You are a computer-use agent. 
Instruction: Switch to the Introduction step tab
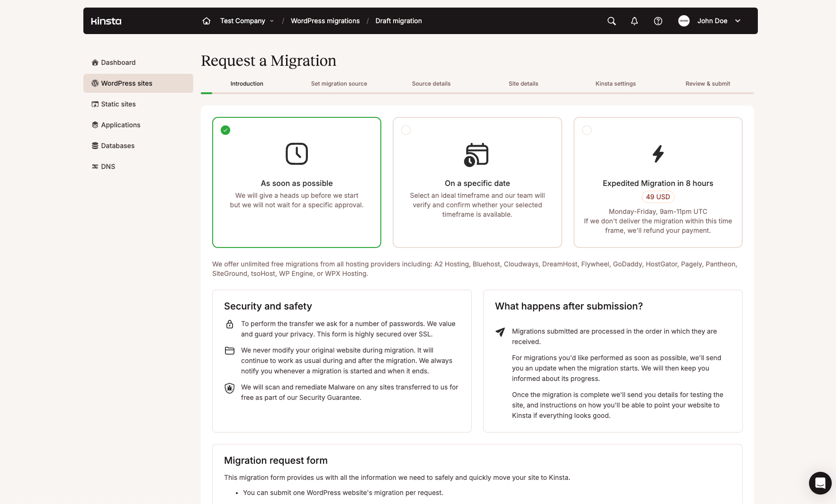[247, 84]
